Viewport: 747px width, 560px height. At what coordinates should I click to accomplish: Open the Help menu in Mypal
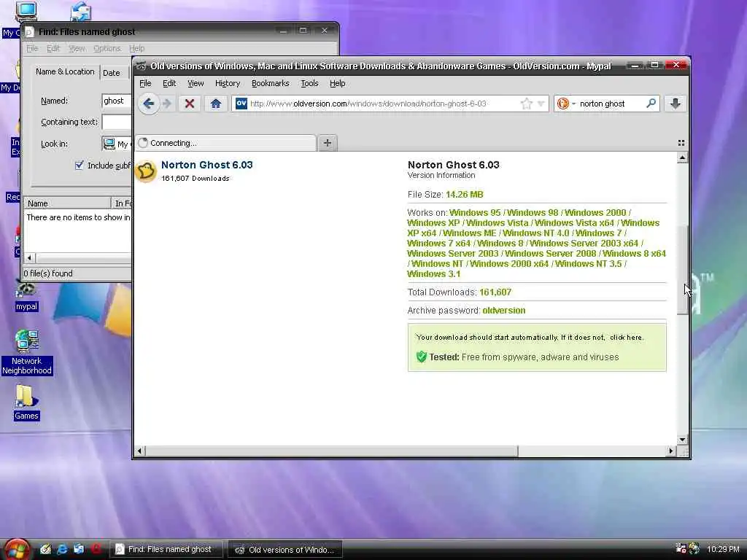point(337,83)
